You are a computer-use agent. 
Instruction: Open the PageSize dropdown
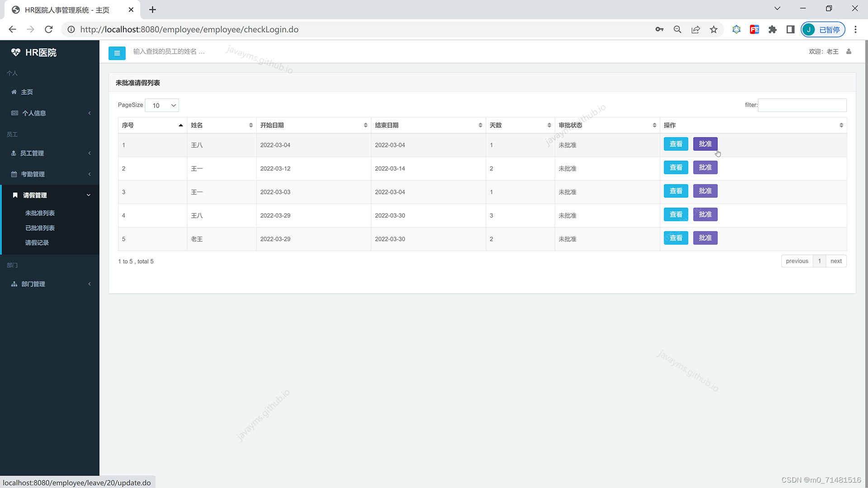[x=161, y=105]
